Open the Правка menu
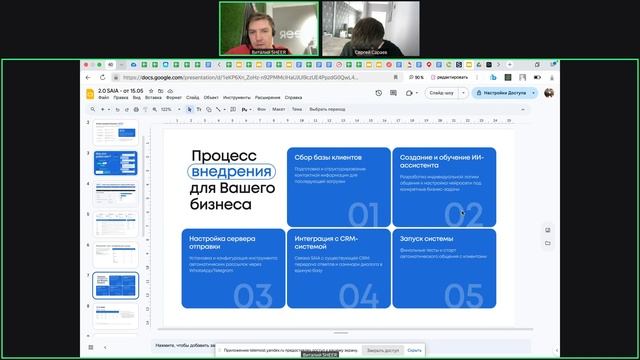The height and width of the screenshot is (360, 640). point(121,98)
